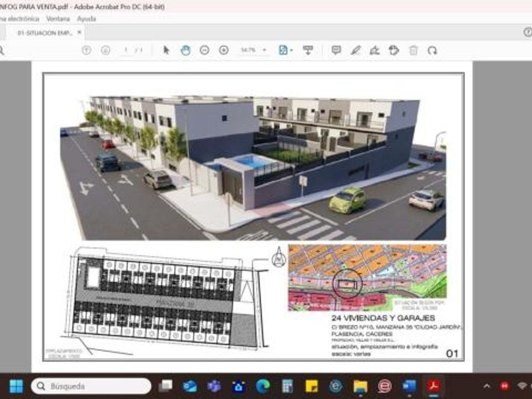Click the page number input field
Screen dimensions: 532x399
tap(127, 50)
